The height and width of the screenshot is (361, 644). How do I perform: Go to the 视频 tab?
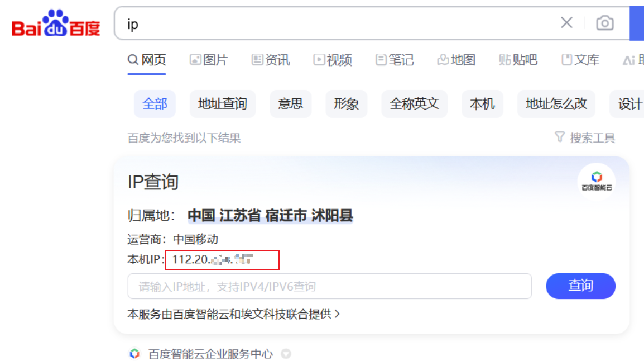(x=333, y=60)
